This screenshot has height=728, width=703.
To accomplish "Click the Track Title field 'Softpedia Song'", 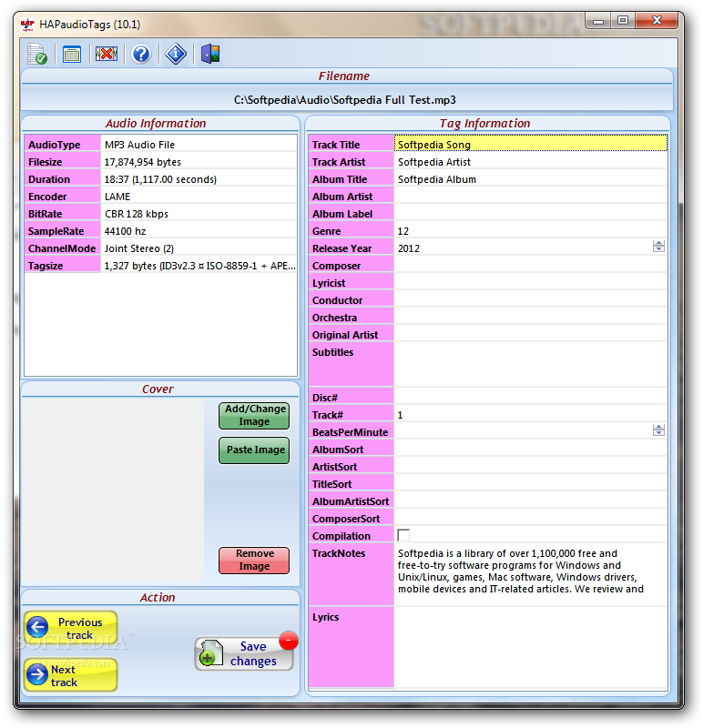I will 530,144.
